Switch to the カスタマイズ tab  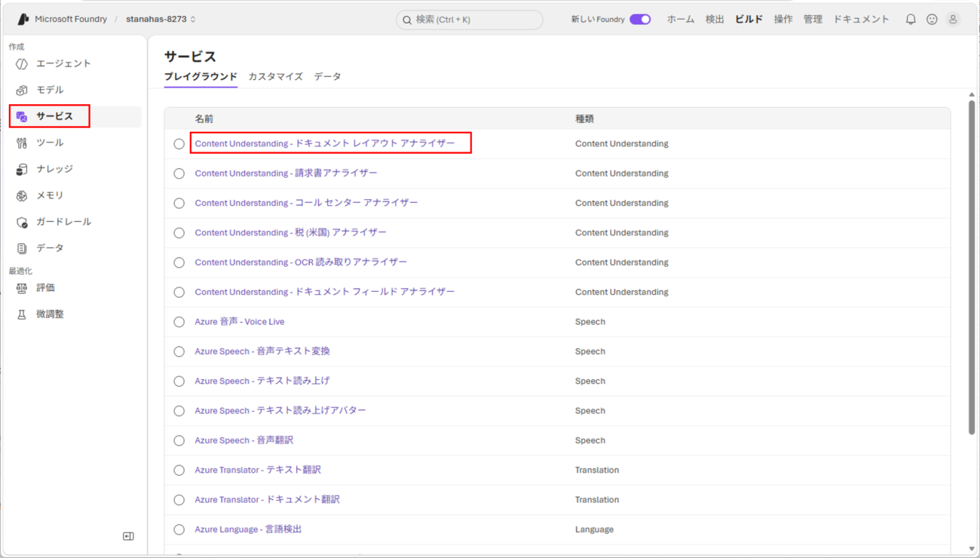tap(275, 77)
